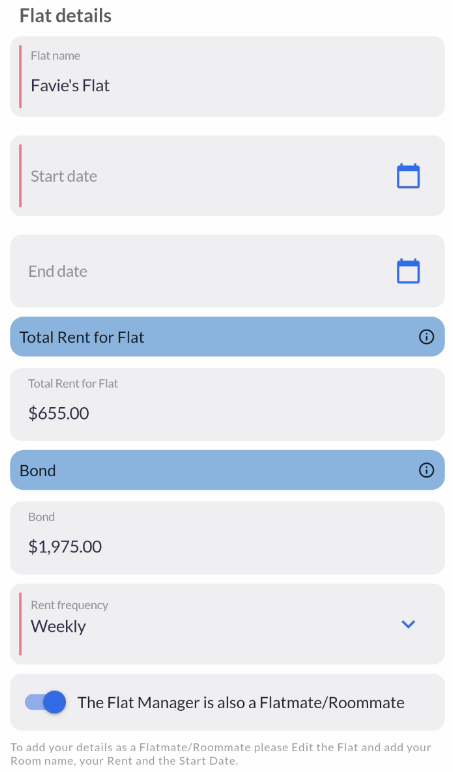Viewport: 453px width, 772px height.
Task: Show info about the Bond section
Action: click(x=426, y=470)
